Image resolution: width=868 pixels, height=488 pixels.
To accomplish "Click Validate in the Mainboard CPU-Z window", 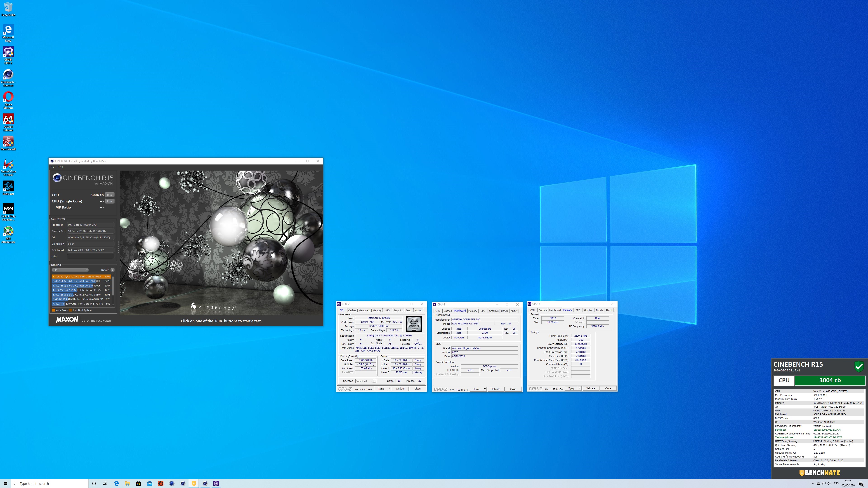I will pyautogui.click(x=496, y=389).
